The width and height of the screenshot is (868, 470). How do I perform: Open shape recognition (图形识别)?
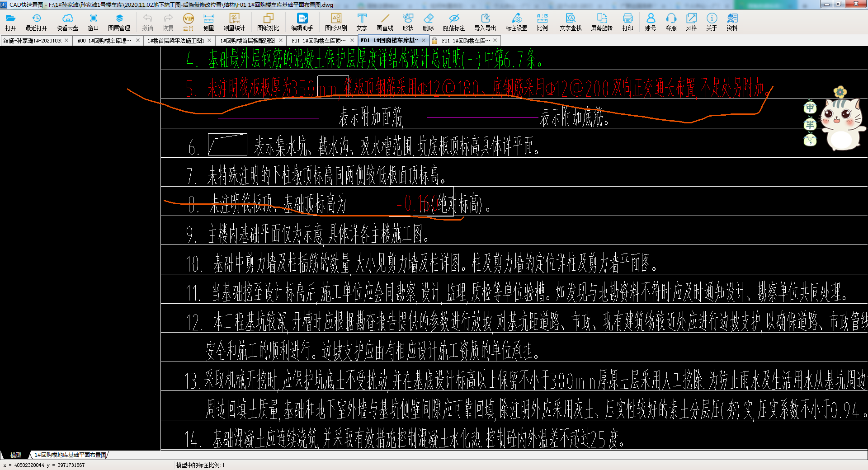[336, 22]
